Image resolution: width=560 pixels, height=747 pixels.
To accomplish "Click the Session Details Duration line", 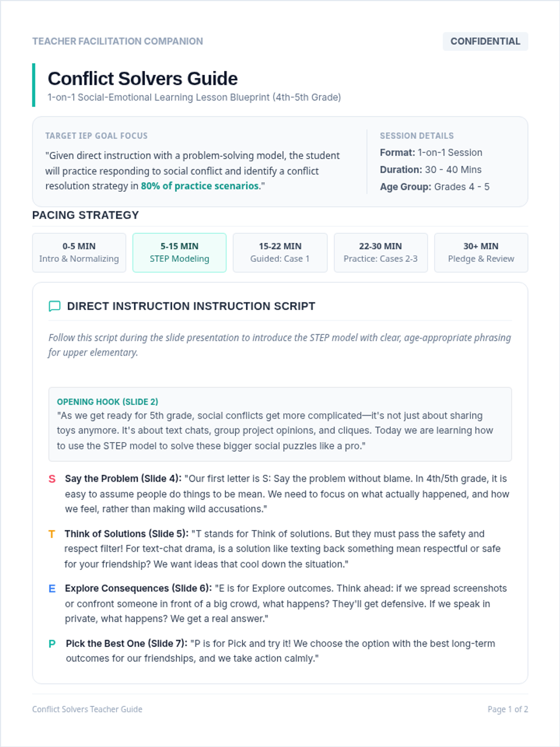I will 431,170.
